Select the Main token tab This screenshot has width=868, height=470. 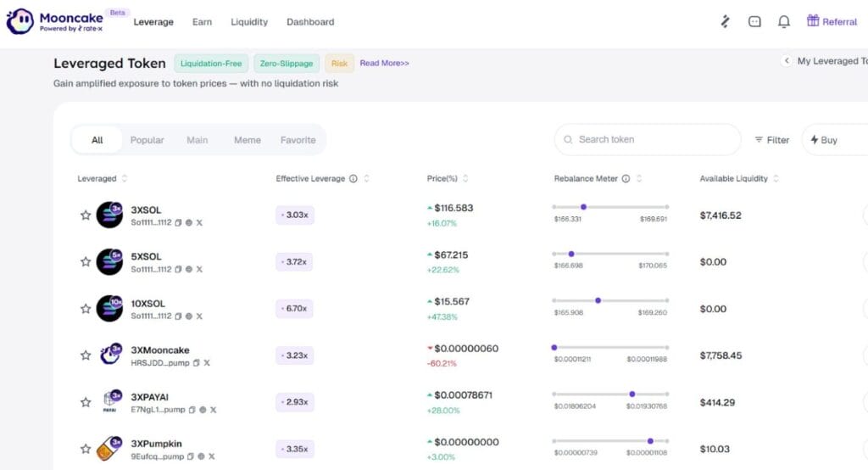[197, 140]
